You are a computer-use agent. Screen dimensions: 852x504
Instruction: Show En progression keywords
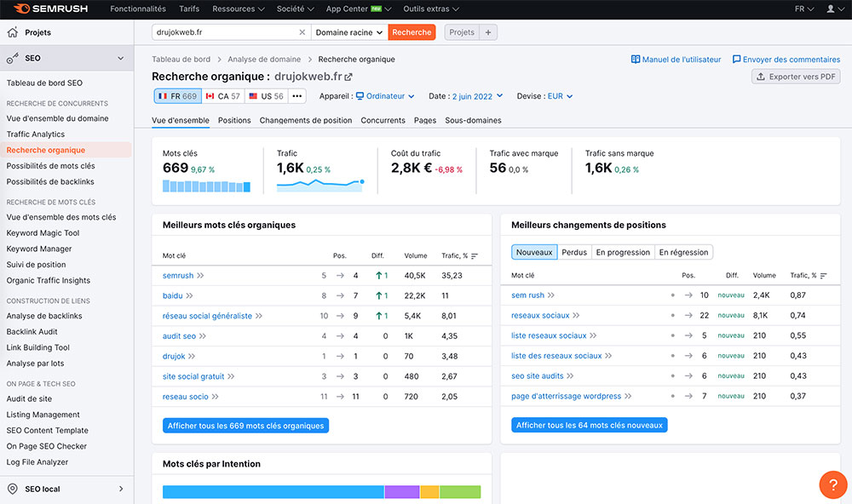click(x=623, y=252)
